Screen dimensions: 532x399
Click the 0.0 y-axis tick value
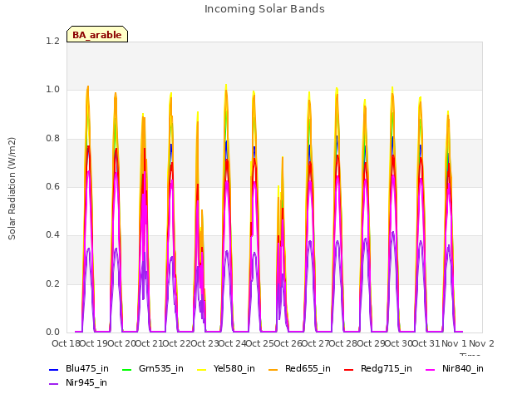(53, 332)
